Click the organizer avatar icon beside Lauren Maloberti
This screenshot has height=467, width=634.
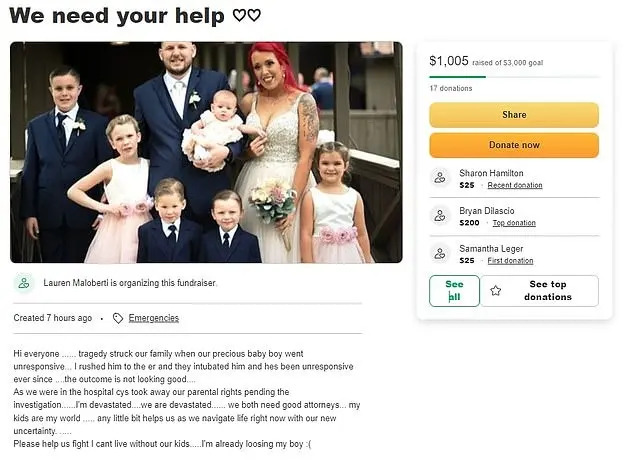[x=24, y=283]
